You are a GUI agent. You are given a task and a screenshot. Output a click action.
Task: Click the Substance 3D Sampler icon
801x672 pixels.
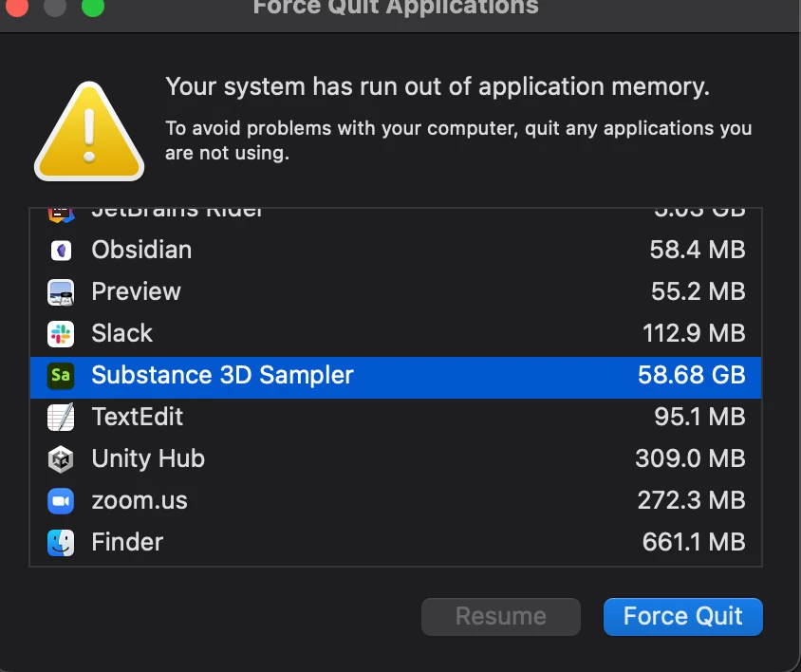61,376
